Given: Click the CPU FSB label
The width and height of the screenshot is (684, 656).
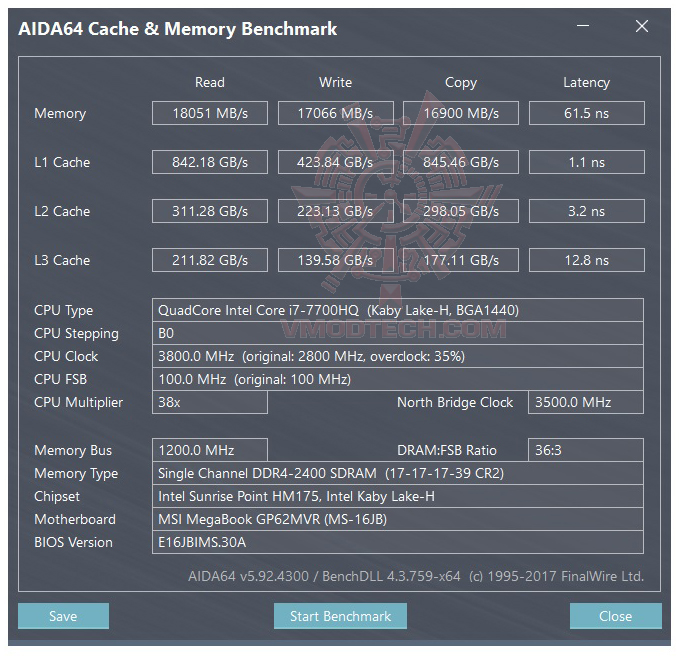Looking at the screenshot, I should (x=61, y=379).
